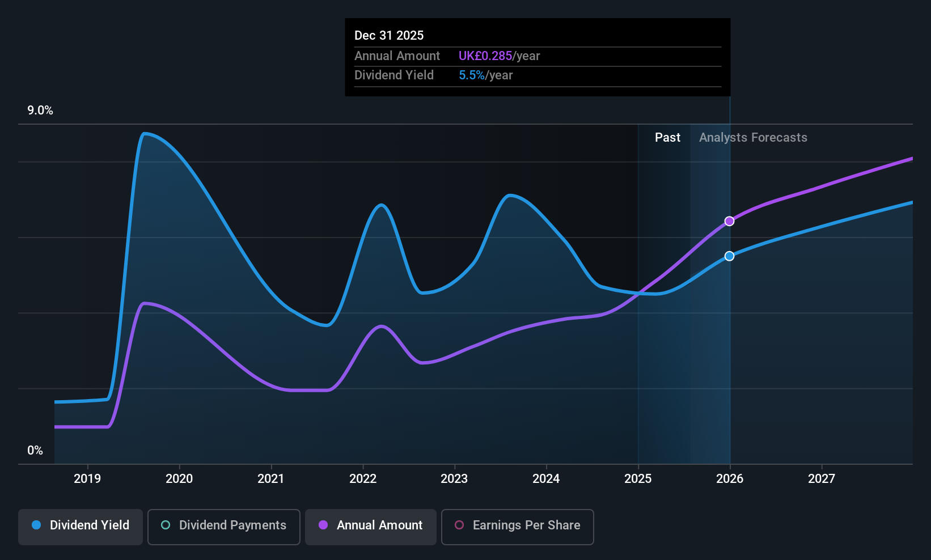Click the 2022 x-axis label
This screenshot has height=560, width=931.
[x=363, y=479]
